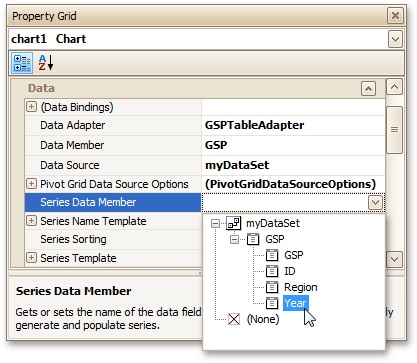Click the GSP field icon in tree
Viewport: 417px width, 363px height.
(272, 255)
